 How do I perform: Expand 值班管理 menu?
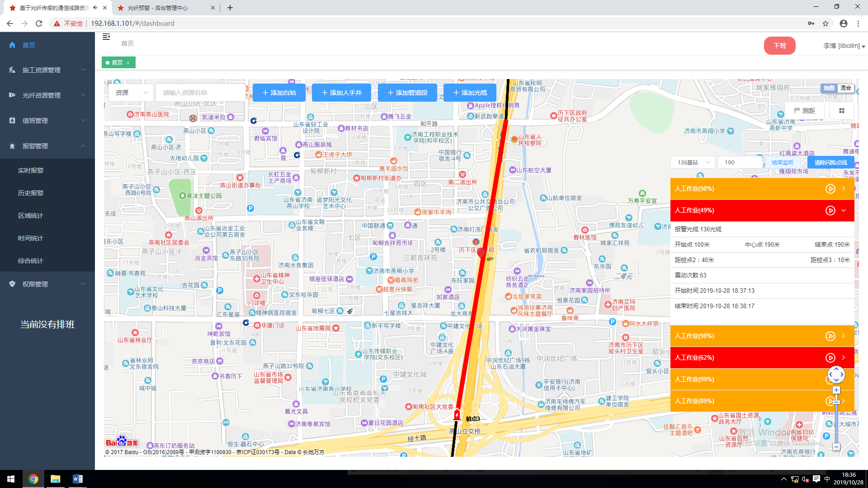coord(47,121)
